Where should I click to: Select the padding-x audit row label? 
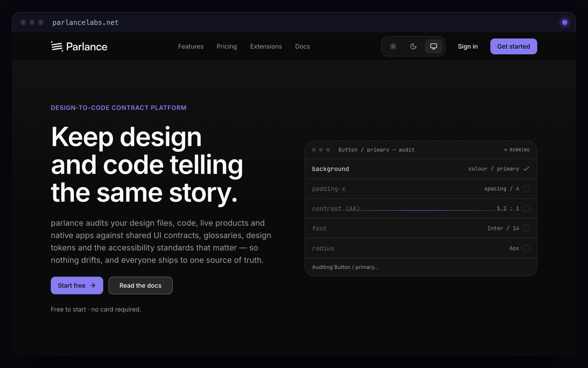(329, 189)
